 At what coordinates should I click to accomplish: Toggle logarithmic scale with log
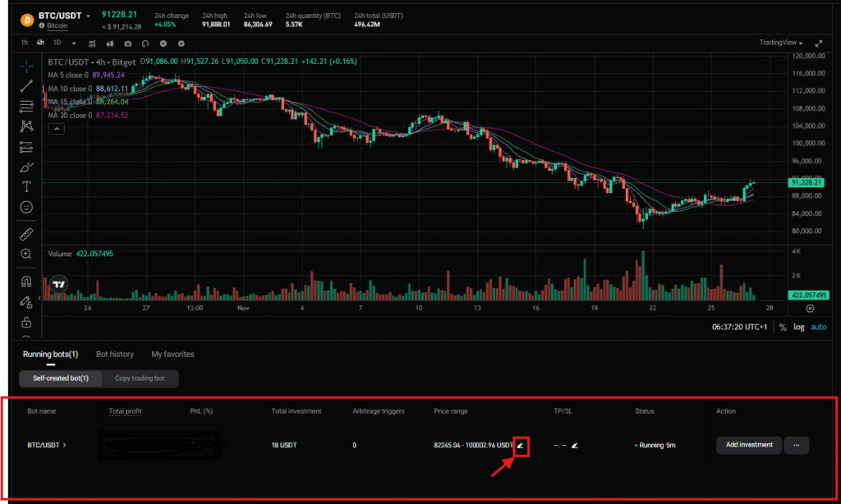click(x=797, y=327)
